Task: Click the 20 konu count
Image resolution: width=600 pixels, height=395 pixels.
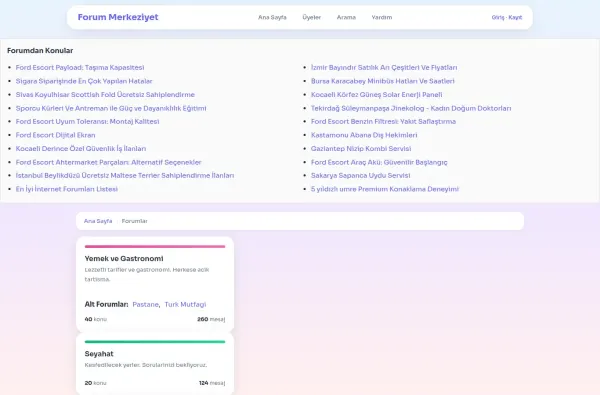Action: click(x=96, y=383)
